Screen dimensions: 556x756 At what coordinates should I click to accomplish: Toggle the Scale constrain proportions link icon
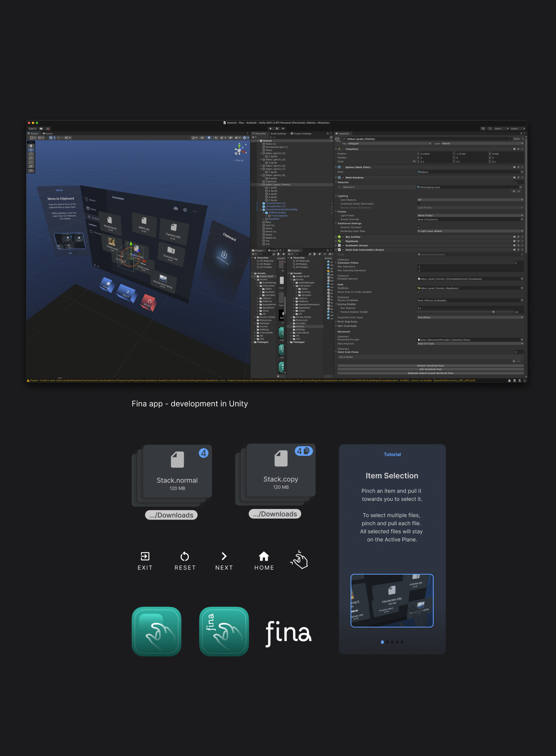414,162
